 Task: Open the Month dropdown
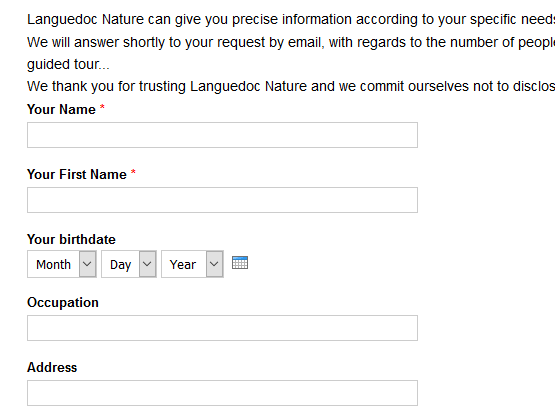(x=62, y=264)
